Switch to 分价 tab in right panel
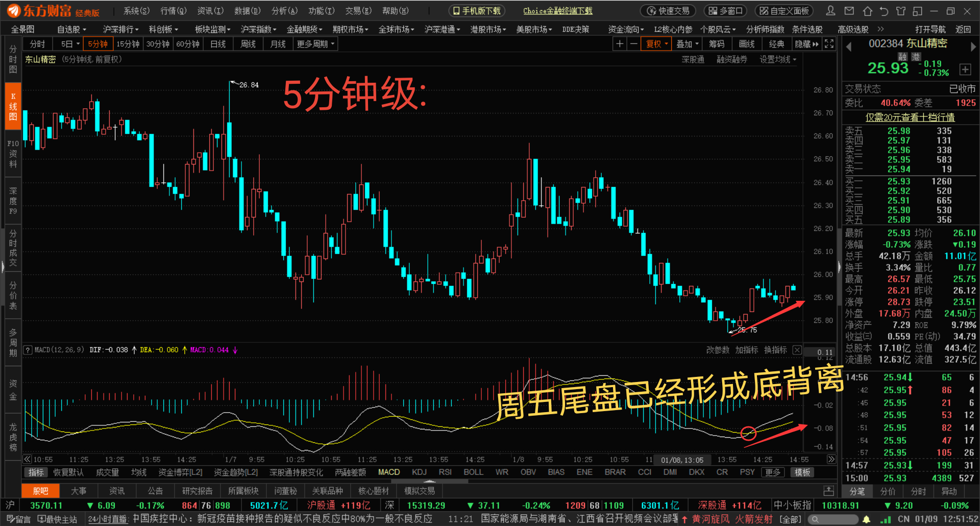The image size is (980, 526). (888, 491)
